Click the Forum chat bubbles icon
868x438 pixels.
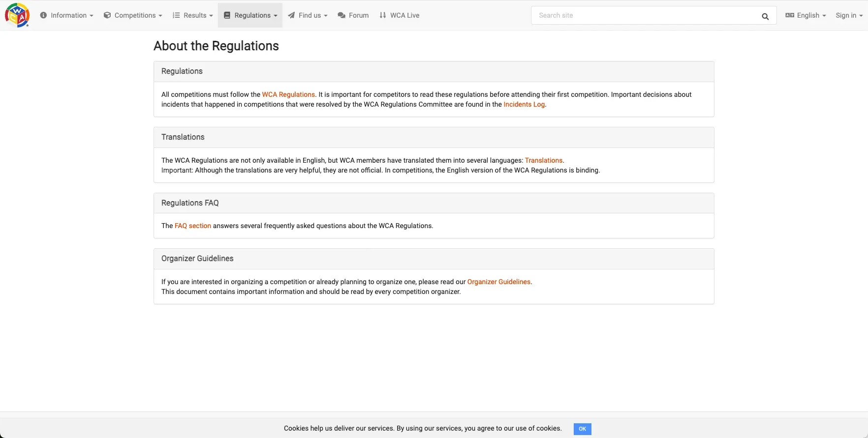point(341,15)
